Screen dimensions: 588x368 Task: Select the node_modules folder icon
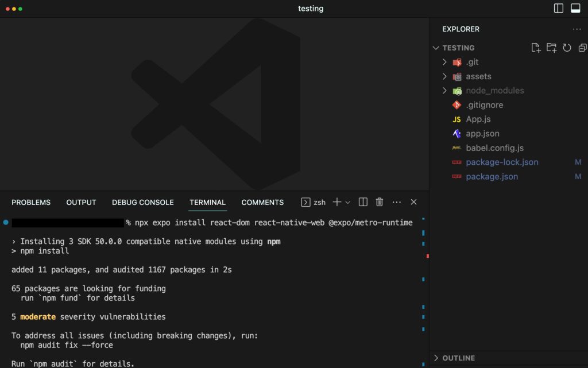[x=457, y=91]
